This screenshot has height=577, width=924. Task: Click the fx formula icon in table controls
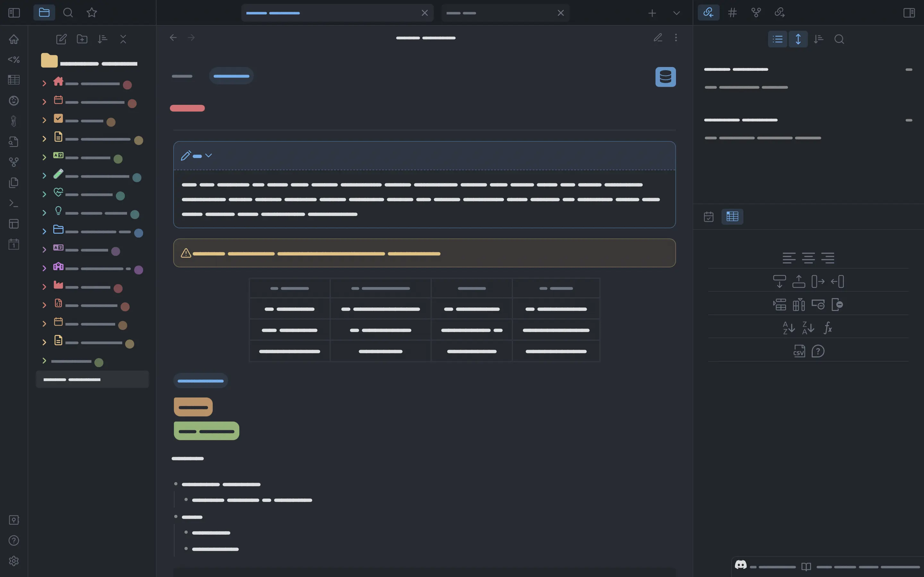(x=827, y=328)
